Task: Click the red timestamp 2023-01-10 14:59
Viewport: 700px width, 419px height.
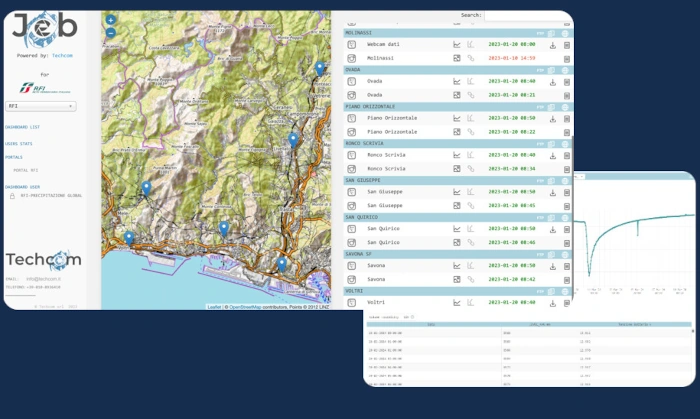Action: (x=512, y=58)
